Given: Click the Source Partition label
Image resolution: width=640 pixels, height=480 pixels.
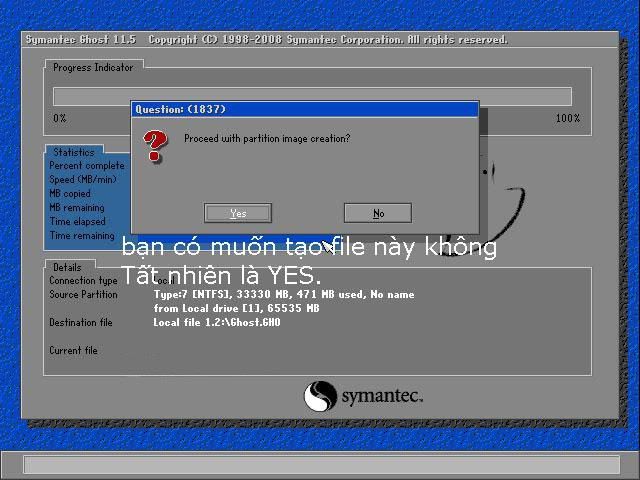Looking at the screenshot, I should 83,295.
